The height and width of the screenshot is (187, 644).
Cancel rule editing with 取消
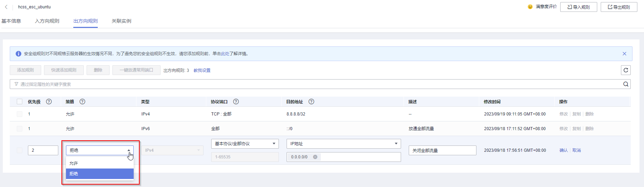point(577,150)
